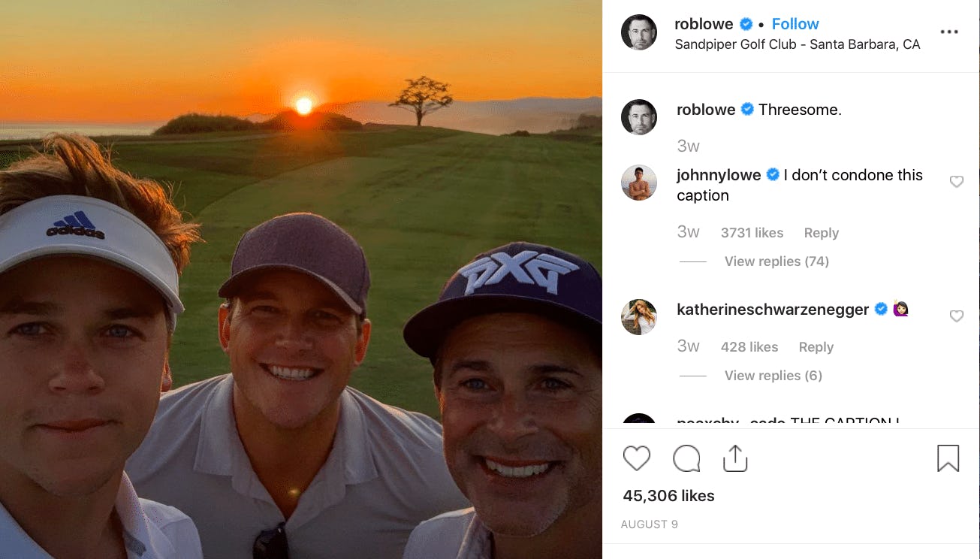Save the post with the bookmark icon
980x559 pixels.
[948, 458]
